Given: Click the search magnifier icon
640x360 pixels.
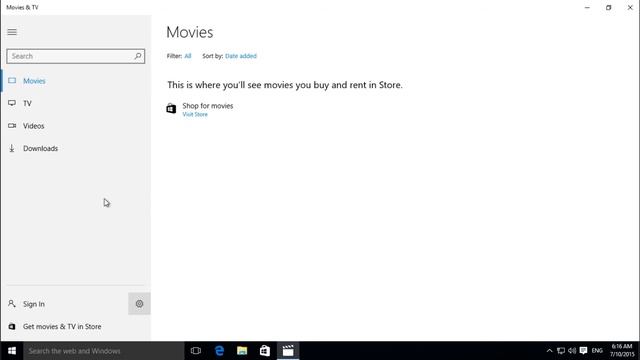Looking at the screenshot, I should (x=138, y=56).
